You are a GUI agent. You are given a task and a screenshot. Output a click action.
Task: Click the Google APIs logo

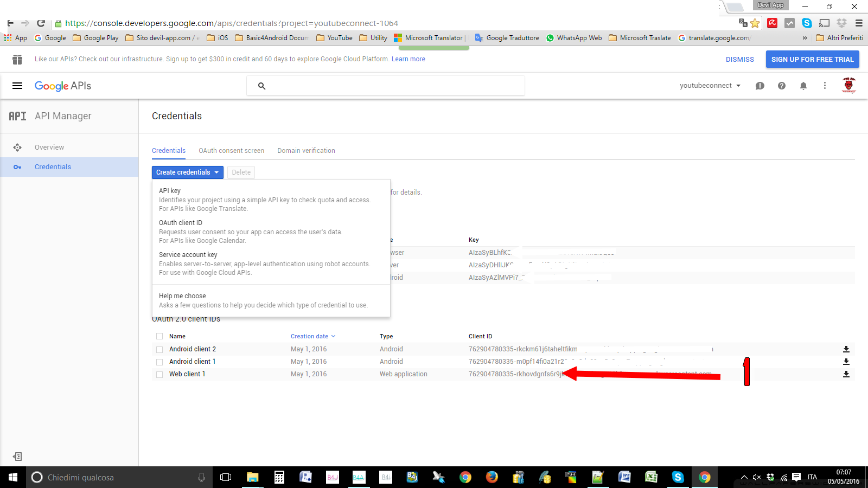(x=63, y=86)
